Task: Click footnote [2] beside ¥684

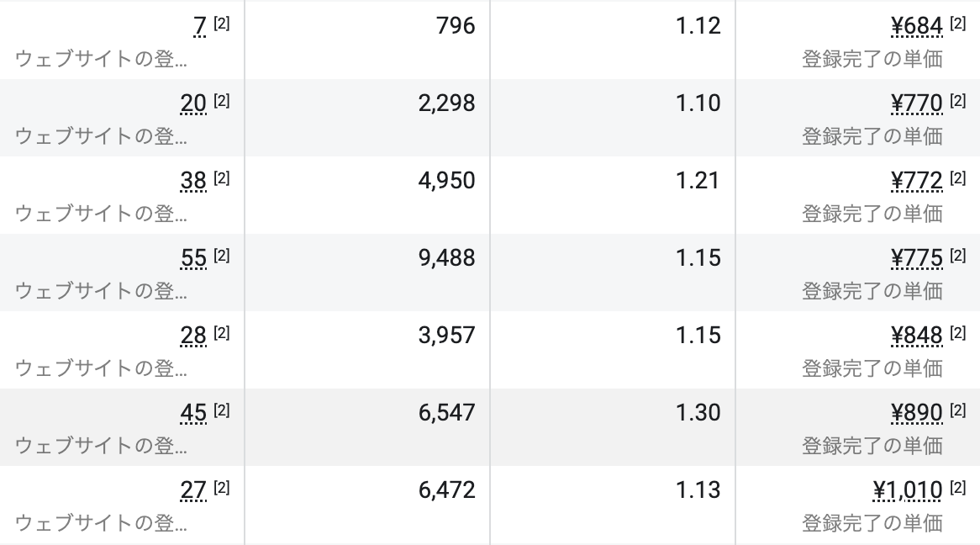Action: point(957,24)
